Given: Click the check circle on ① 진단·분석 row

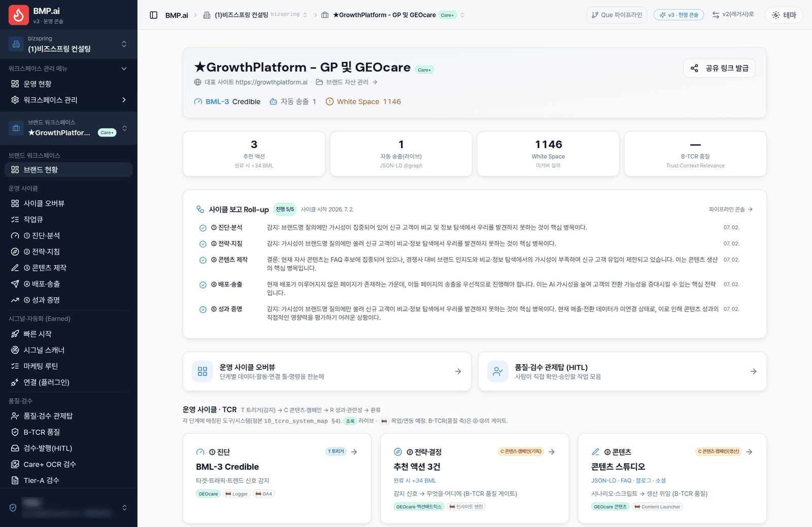Looking at the screenshot, I should [202, 228].
